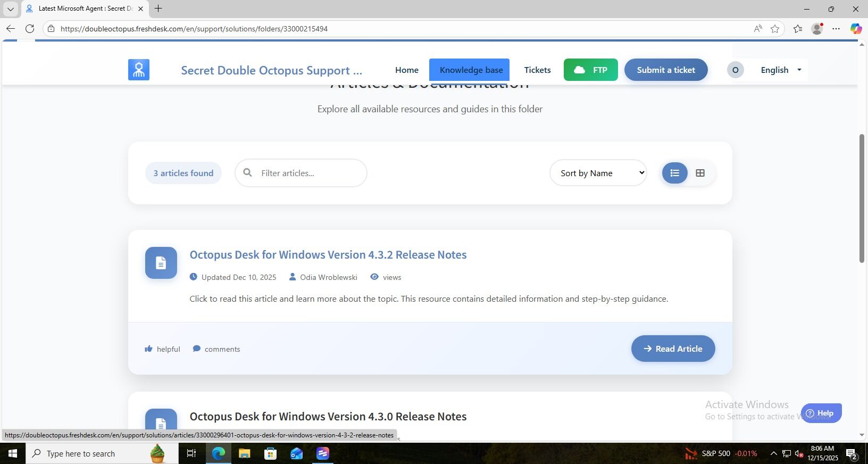Switch to list view layout
The width and height of the screenshot is (868, 464).
point(675,173)
